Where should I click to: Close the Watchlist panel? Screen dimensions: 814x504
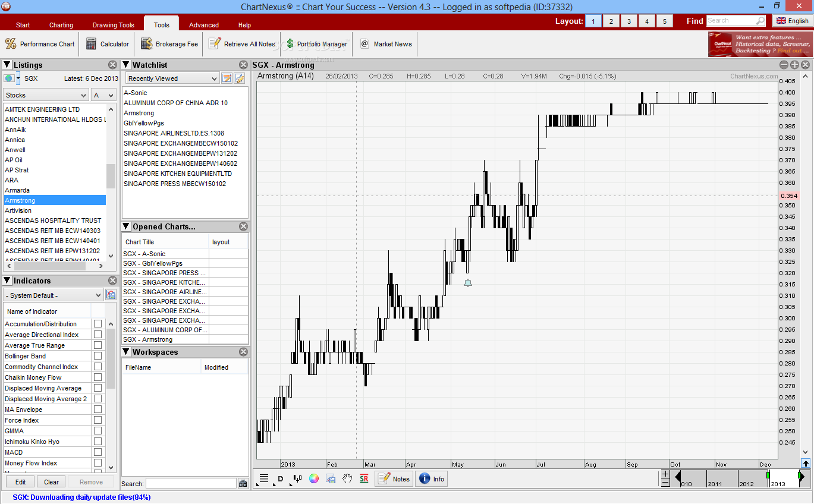point(243,65)
